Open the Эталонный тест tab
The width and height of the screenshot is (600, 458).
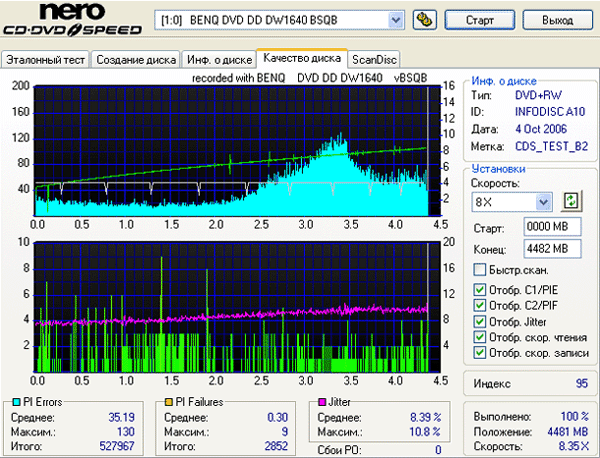click(46, 60)
